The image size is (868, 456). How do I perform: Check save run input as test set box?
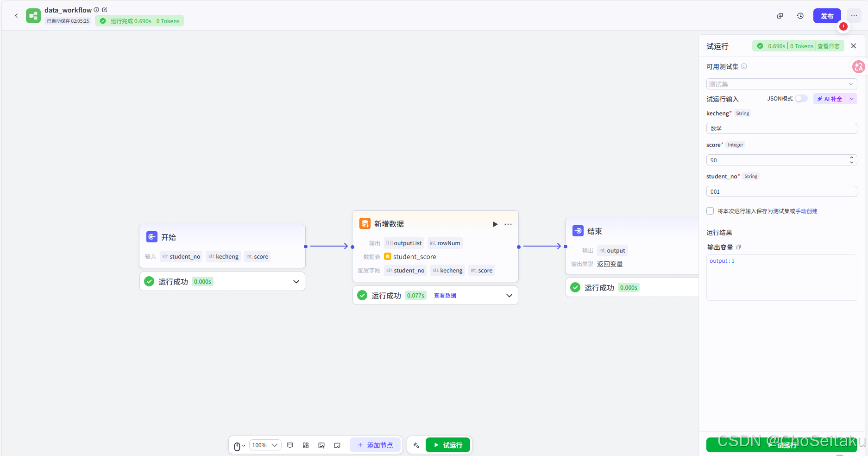click(x=710, y=211)
